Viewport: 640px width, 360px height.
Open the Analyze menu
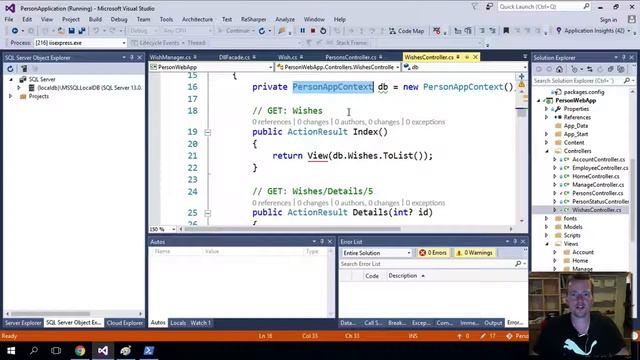285,19
